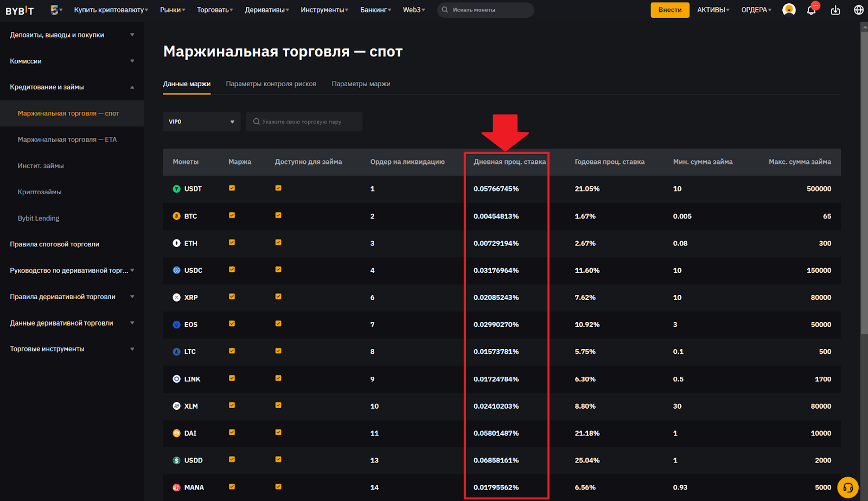
Task: Toggle the available-for-loan checkbox for XRP
Action: [x=278, y=297]
